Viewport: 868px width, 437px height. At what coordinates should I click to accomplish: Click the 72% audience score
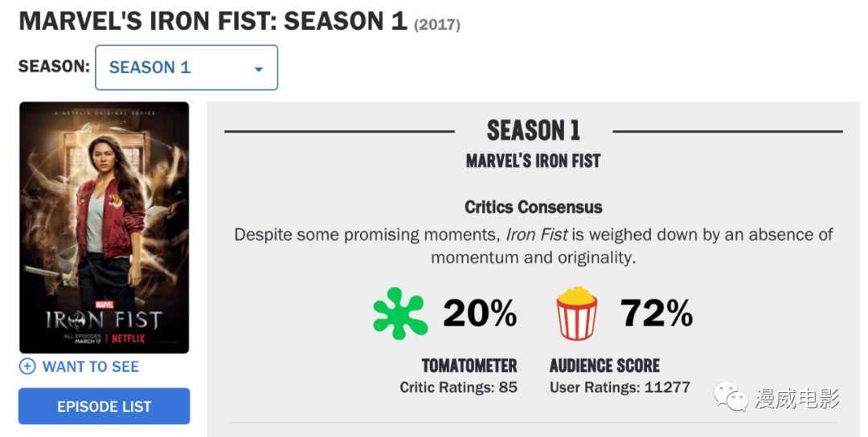click(x=657, y=314)
